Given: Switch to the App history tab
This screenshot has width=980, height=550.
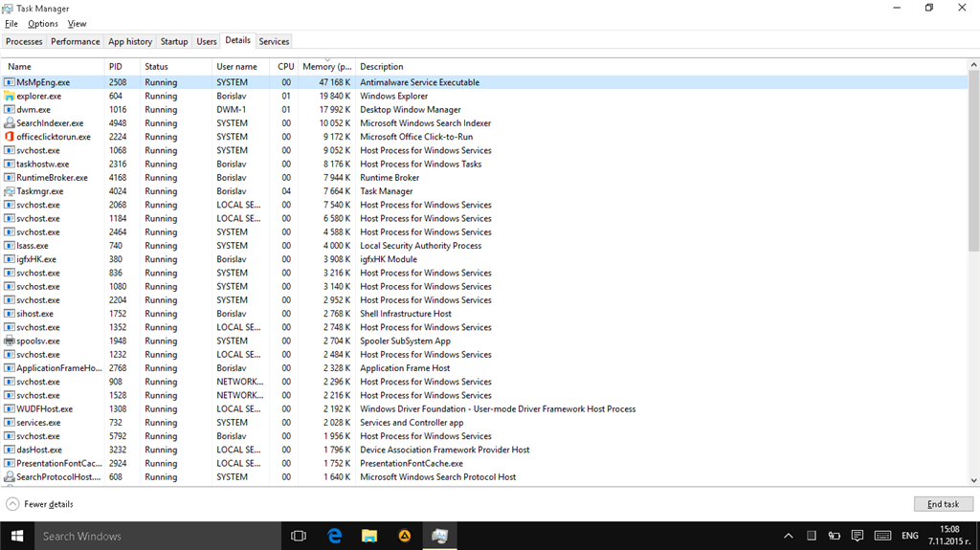Looking at the screenshot, I should pos(130,41).
